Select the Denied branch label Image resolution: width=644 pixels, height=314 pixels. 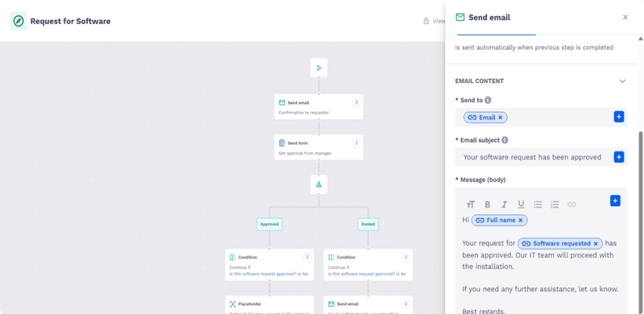click(368, 224)
